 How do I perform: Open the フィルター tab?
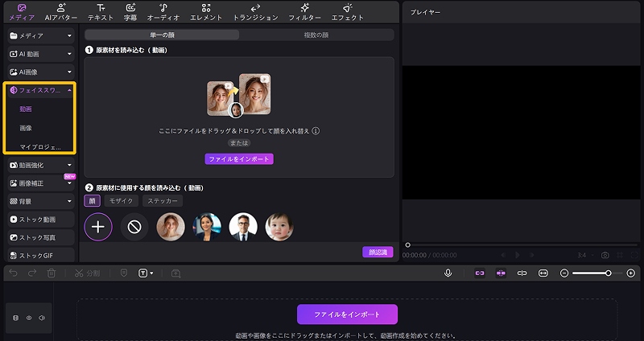point(304,12)
